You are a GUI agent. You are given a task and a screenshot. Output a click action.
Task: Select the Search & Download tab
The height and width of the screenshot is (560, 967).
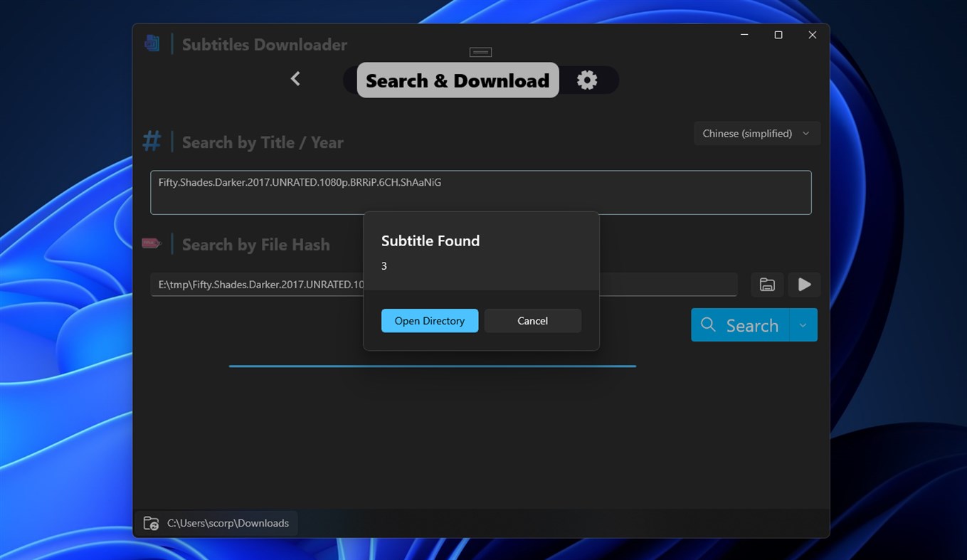click(457, 80)
